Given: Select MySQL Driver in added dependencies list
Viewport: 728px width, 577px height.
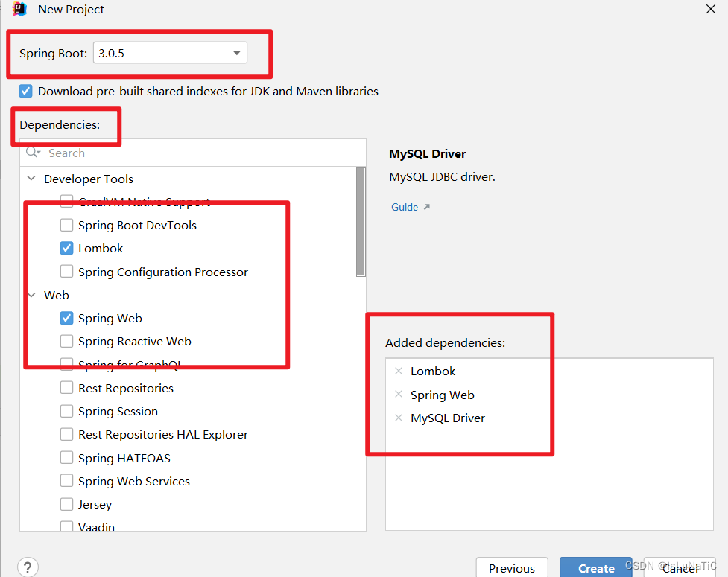Looking at the screenshot, I should [x=448, y=418].
